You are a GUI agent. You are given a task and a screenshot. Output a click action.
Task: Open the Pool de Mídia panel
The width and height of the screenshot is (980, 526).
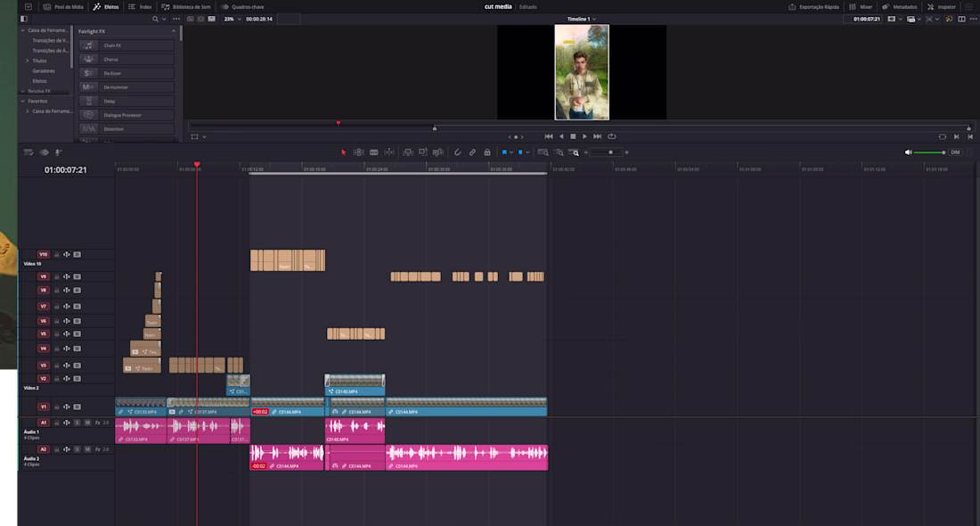point(62,6)
